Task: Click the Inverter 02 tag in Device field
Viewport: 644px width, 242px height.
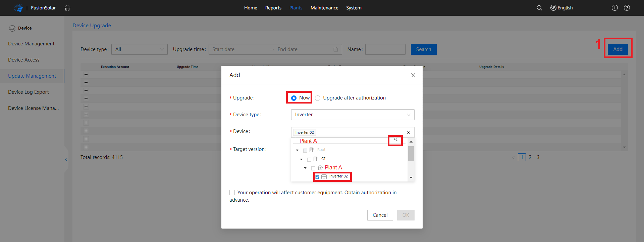Action: pos(305,132)
